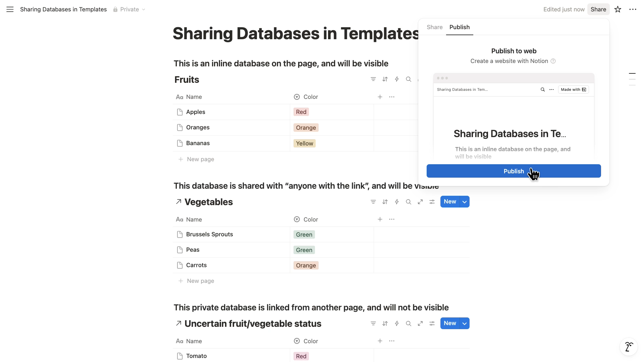
Task: Switch to the Share tab
Action: pyautogui.click(x=434, y=27)
